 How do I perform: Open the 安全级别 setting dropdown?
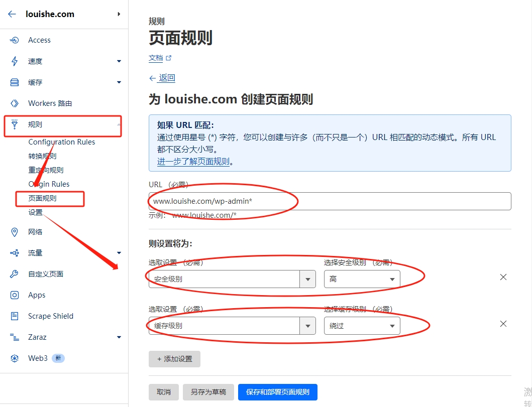pos(232,279)
